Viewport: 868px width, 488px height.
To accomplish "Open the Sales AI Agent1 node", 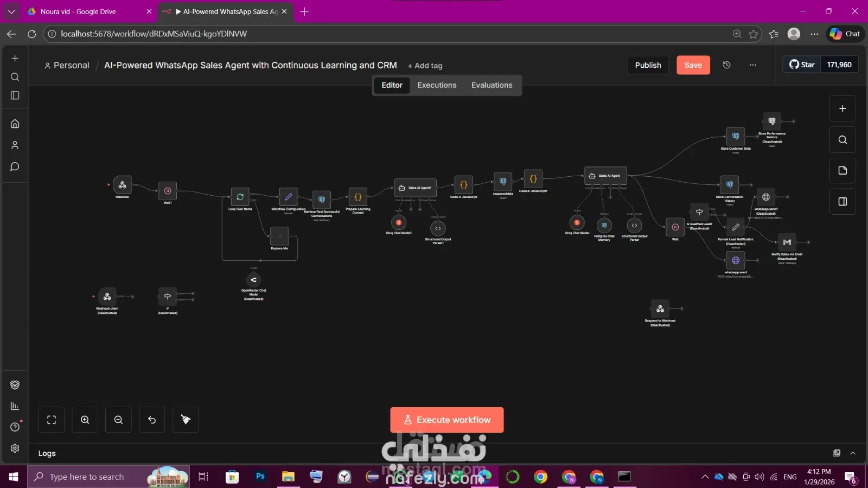I will click(x=416, y=188).
